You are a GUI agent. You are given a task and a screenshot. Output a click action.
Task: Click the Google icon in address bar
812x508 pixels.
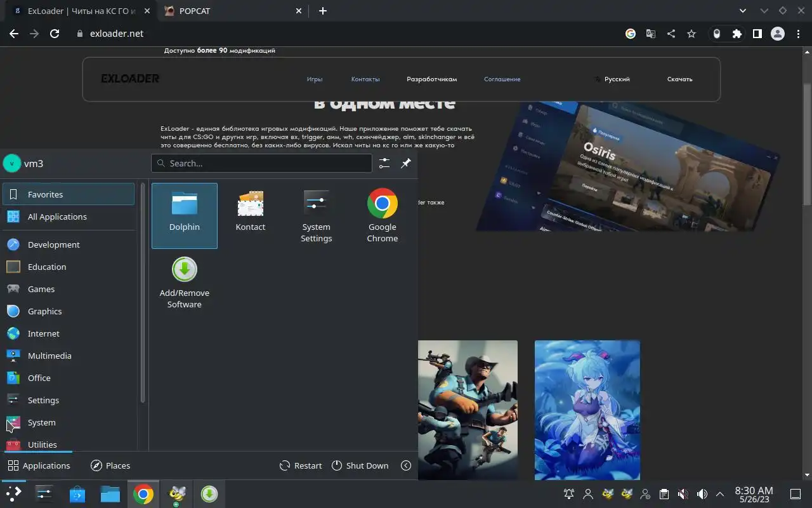pos(631,34)
